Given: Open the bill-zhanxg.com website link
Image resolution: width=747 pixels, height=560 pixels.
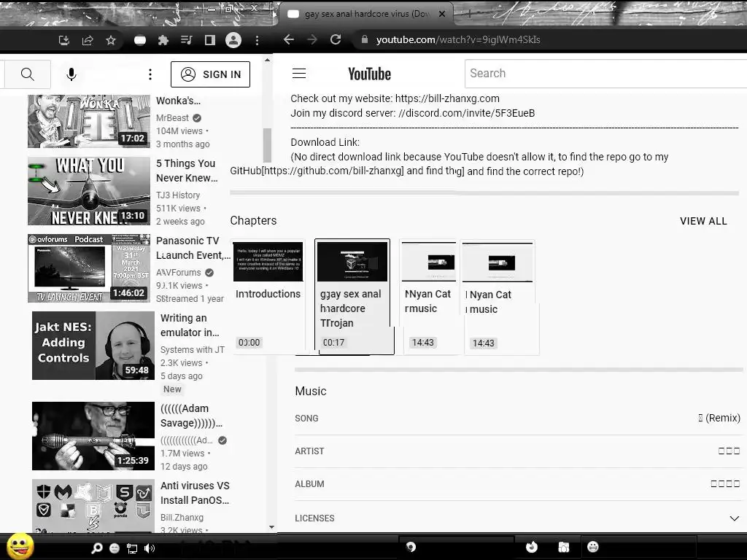Looking at the screenshot, I should point(447,98).
